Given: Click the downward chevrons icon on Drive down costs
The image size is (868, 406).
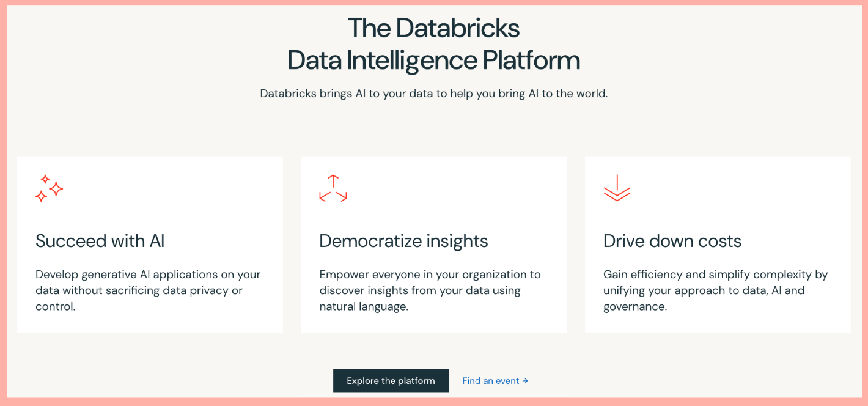Looking at the screenshot, I should pos(617,188).
